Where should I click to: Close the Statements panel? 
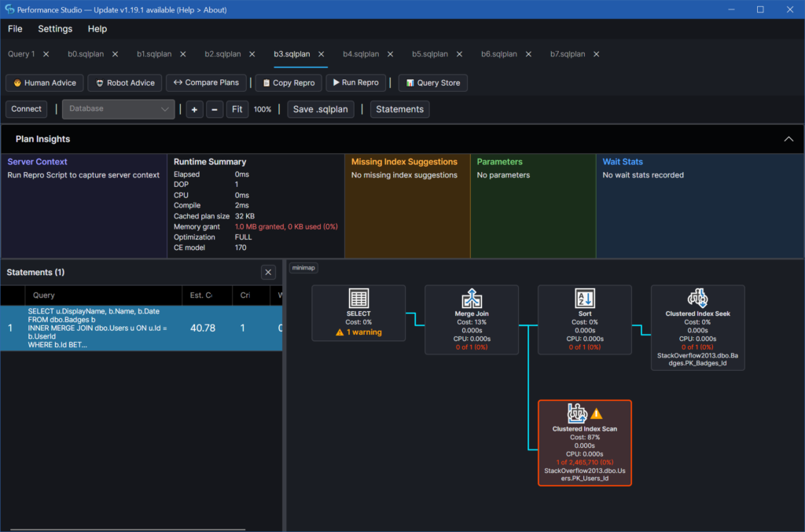click(268, 273)
